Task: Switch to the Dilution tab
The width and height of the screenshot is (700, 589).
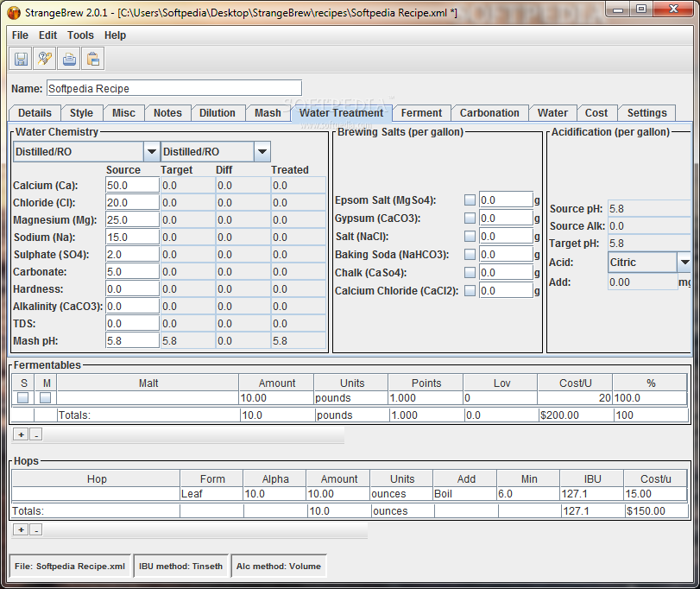Action: 218,113
